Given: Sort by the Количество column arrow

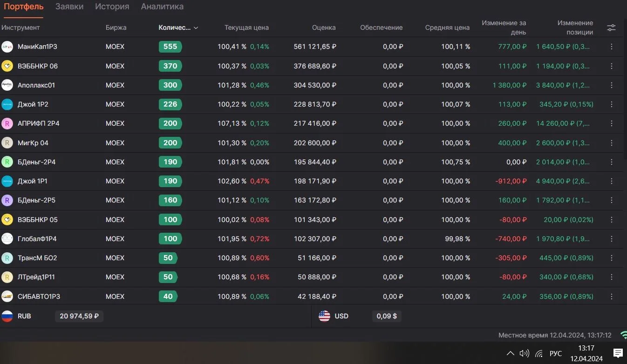Looking at the screenshot, I should (x=196, y=28).
